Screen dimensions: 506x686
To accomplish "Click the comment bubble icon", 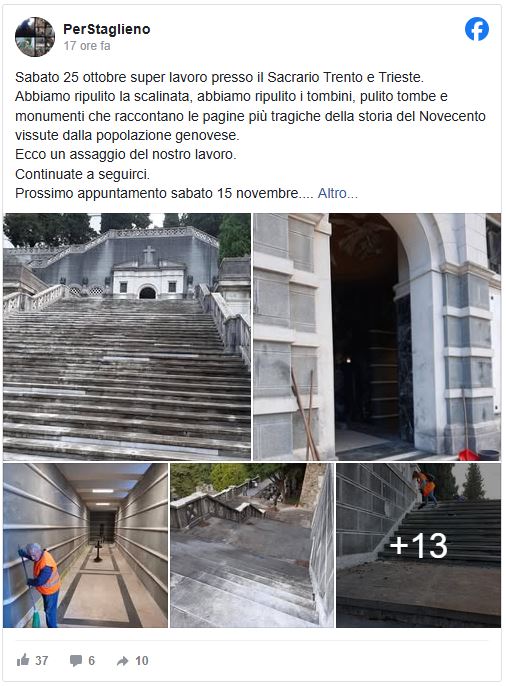I will tap(76, 660).
